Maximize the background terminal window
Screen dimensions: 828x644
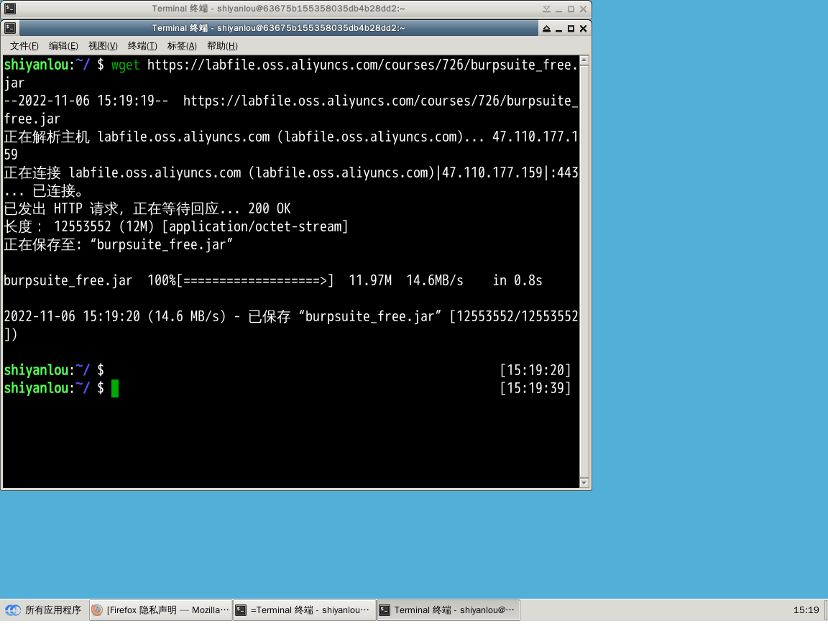[x=571, y=9]
